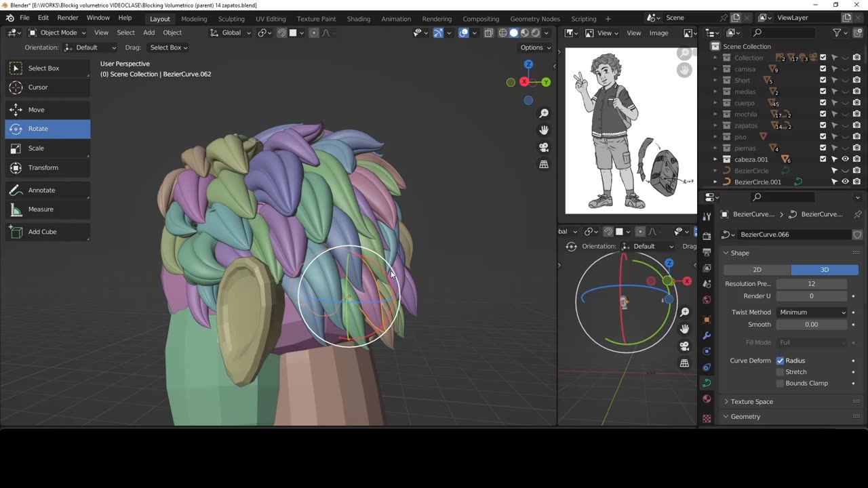Toggle viewport gizmos display
The width and height of the screenshot is (868, 488).
[x=438, y=33]
